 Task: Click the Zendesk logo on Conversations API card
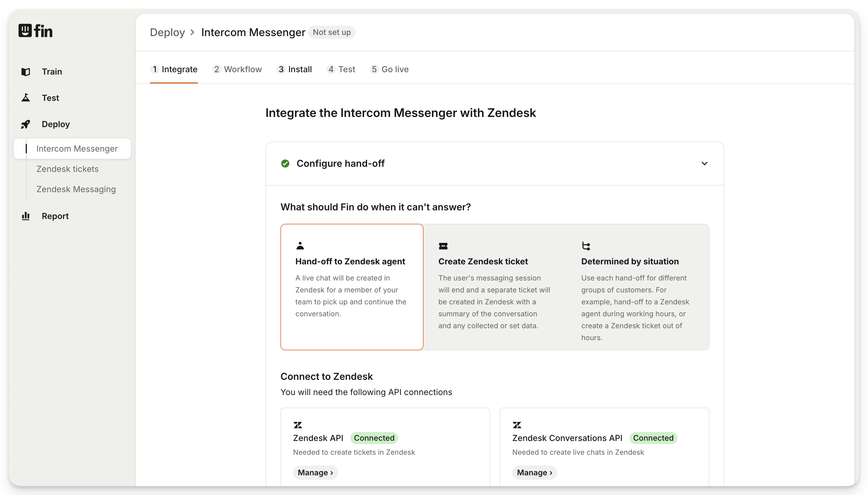(517, 425)
